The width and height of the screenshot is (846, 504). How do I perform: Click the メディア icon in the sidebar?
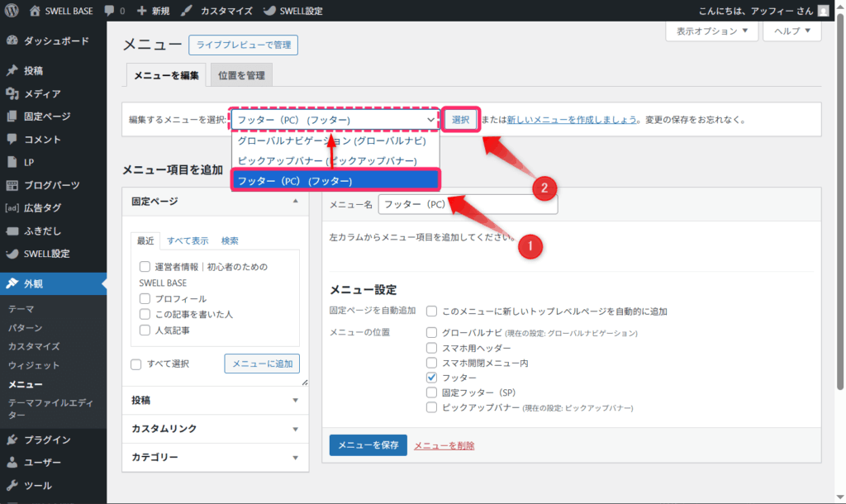click(12, 93)
